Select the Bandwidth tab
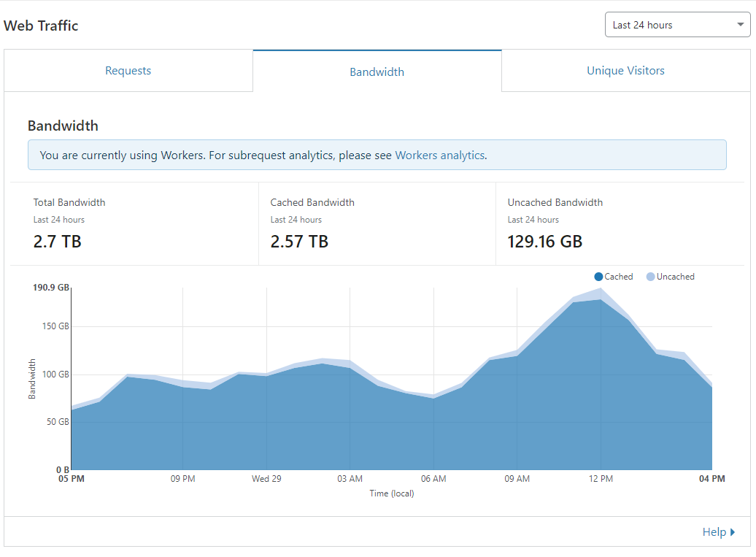The width and height of the screenshot is (756, 557). click(x=377, y=72)
